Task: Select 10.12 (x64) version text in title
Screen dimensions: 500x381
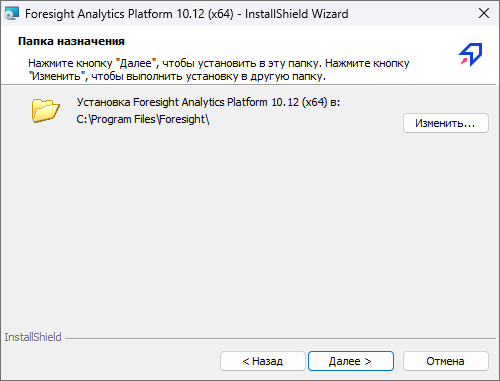Action: pyautogui.click(x=205, y=14)
